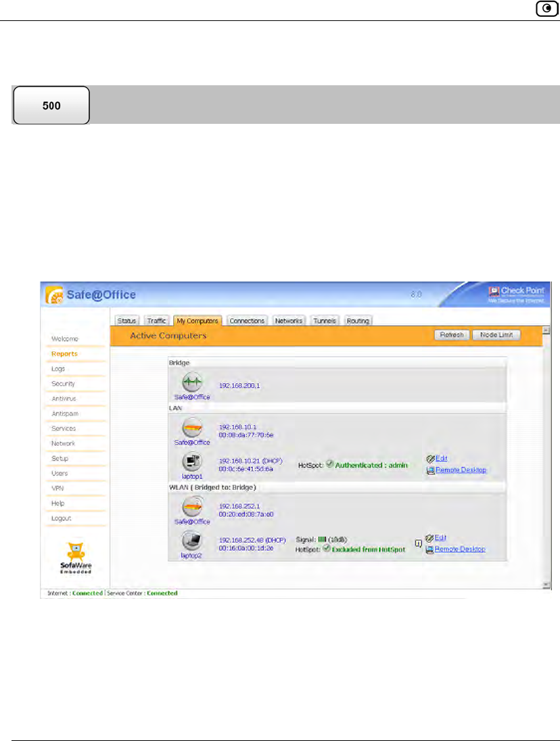Open VPN in the sidebar
The image size is (560, 741).
coord(57,489)
